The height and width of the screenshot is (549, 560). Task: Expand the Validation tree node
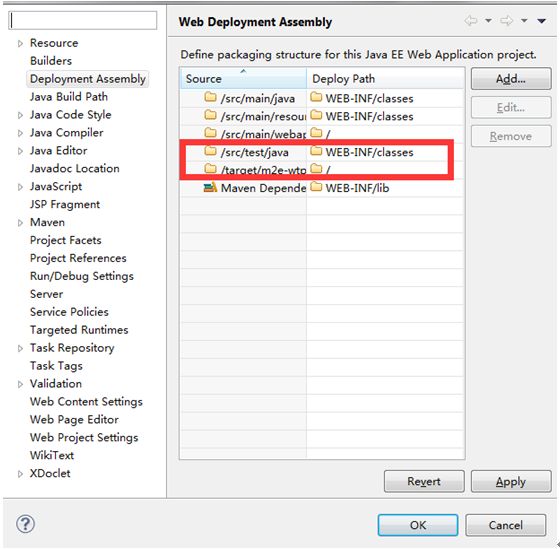point(20,384)
